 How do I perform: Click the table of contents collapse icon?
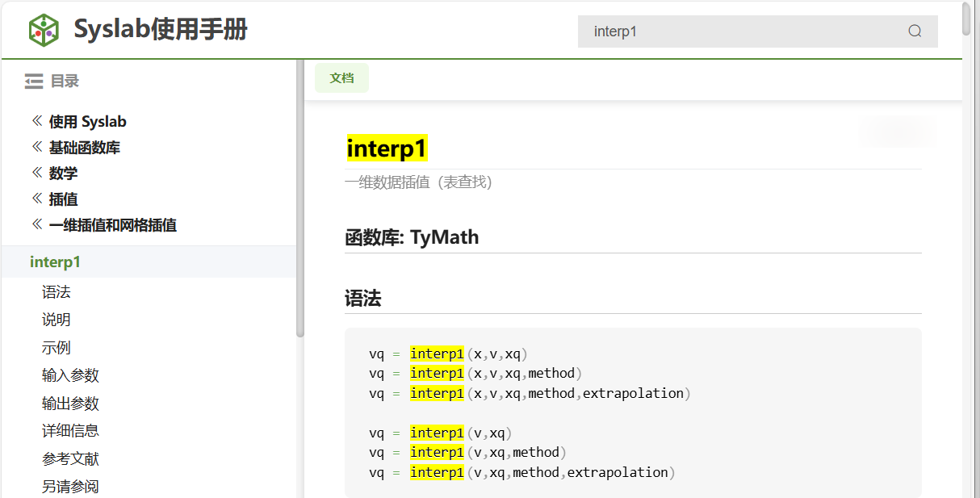(33, 81)
